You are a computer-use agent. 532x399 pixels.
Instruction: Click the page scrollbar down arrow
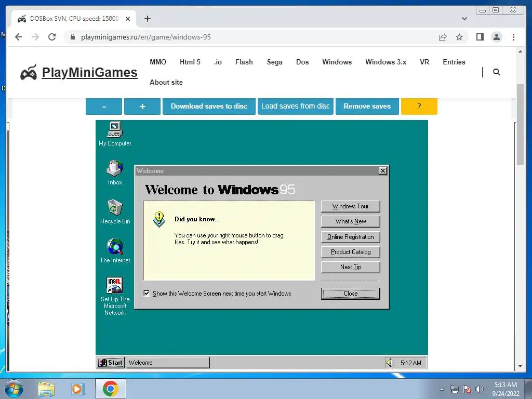(x=520, y=366)
